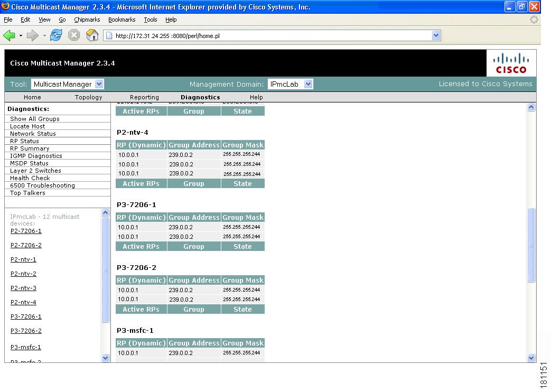Open the View menu
Viewport: 551px width, 392px height.
[44, 20]
